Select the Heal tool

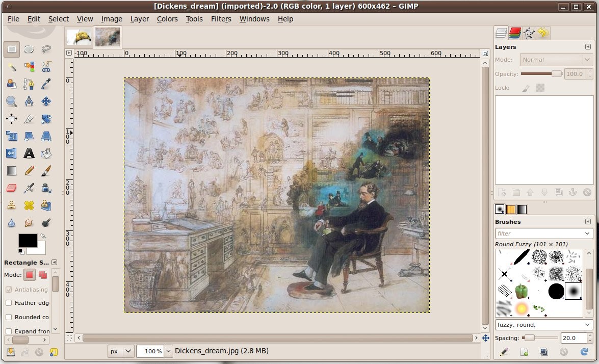point(29,205)
